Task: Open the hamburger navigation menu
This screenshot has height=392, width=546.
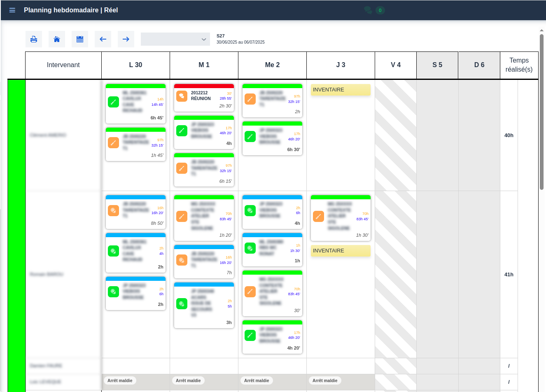Action: (12, 10)
